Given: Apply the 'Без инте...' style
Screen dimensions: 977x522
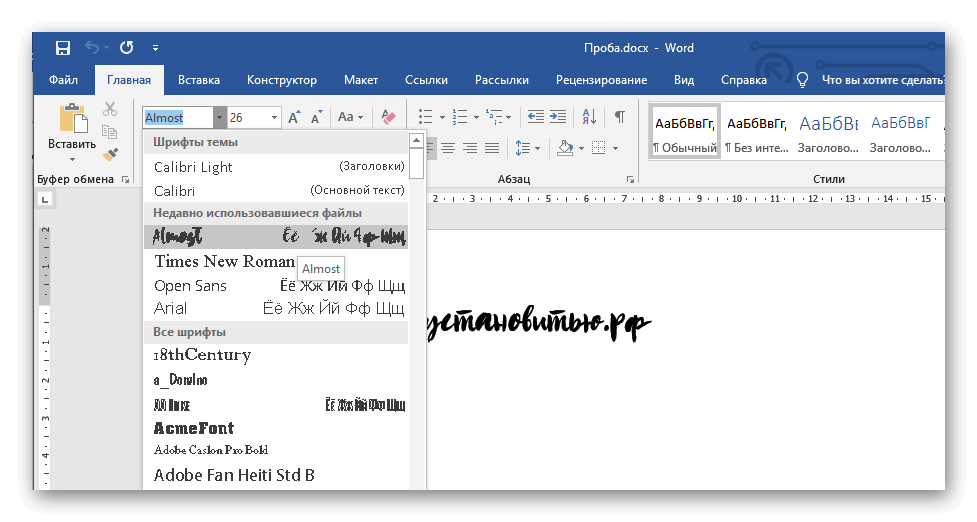Looking at the screenshot, I should click(756, 133).
